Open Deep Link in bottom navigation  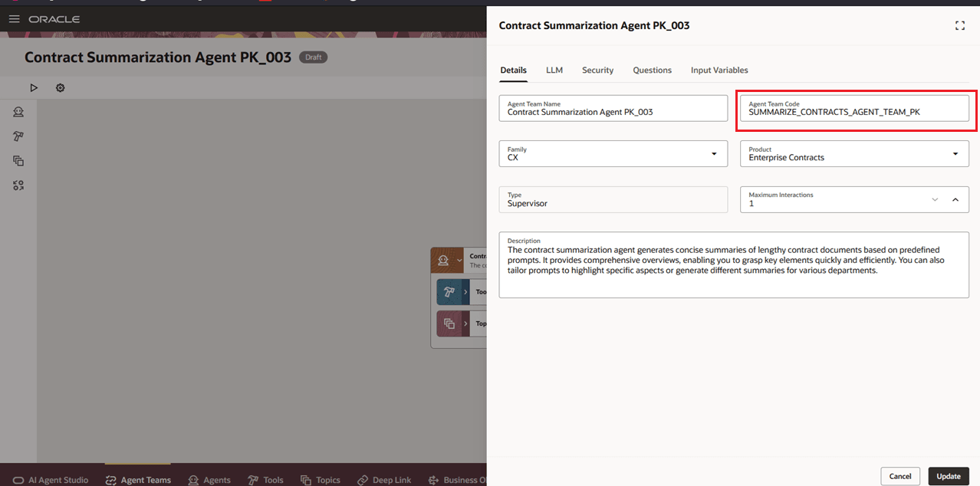384,480
